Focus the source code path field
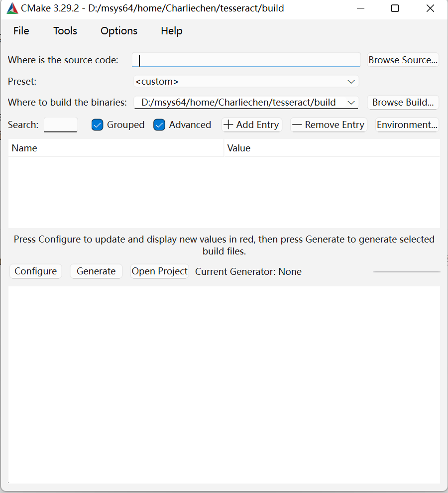The width and height of the screenshot is (448, 493). point(246,60)
